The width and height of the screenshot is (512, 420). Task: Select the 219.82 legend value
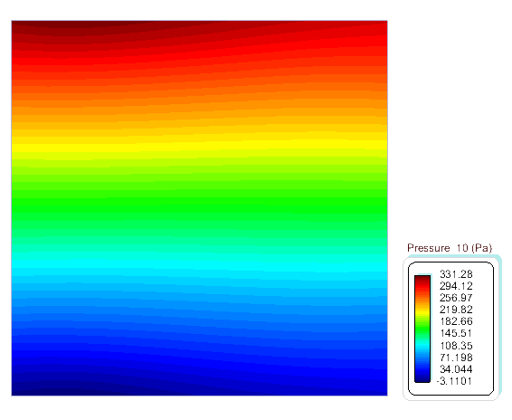click(456, 310)
